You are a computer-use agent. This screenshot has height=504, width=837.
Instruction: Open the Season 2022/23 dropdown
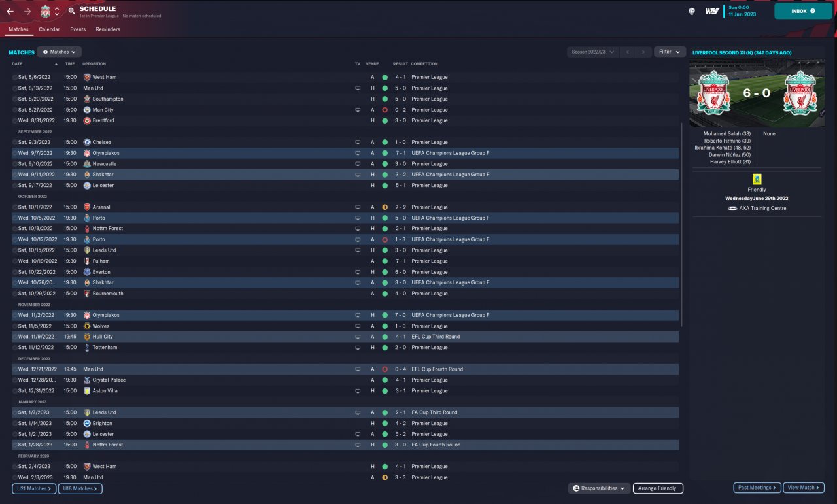point(592,52)
